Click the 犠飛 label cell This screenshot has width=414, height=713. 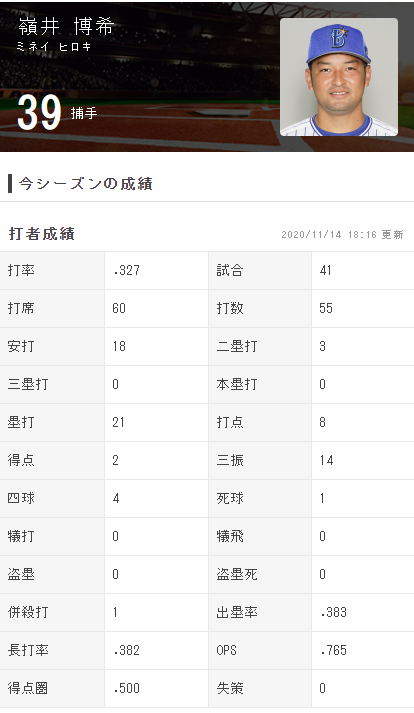(x=260, y=536)
